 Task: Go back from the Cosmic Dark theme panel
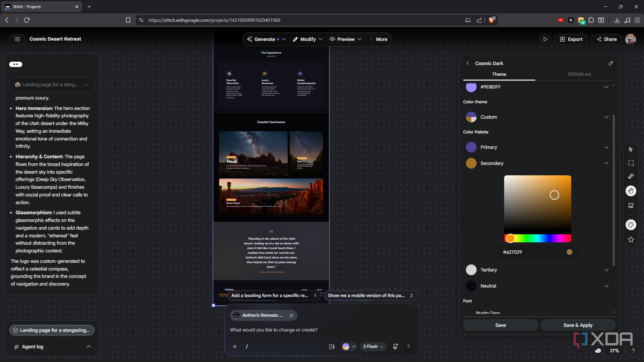pos(468,63)
